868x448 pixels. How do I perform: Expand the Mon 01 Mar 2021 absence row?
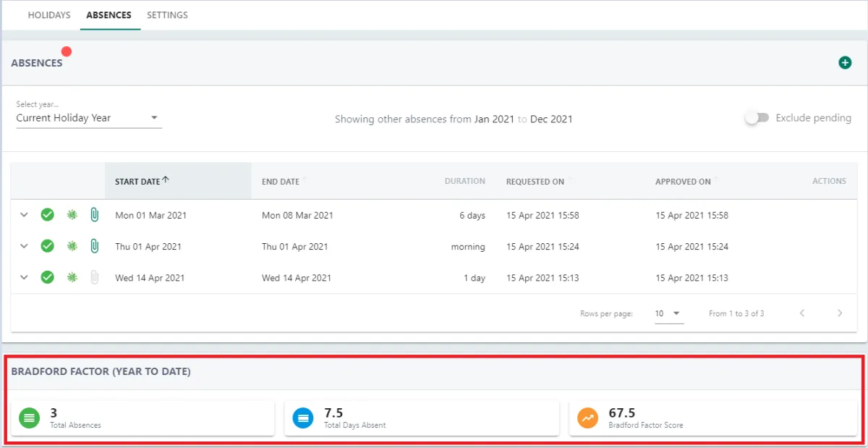pos(24,215)
